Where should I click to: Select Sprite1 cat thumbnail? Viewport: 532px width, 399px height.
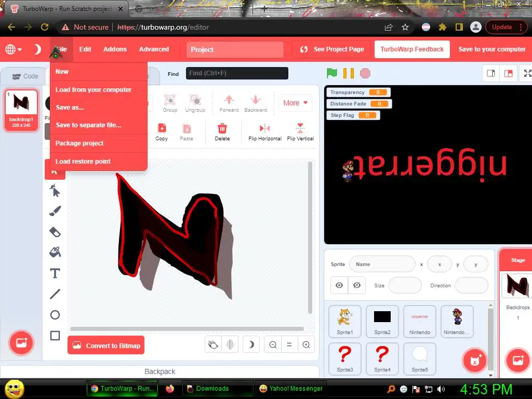tap(345, 321)
